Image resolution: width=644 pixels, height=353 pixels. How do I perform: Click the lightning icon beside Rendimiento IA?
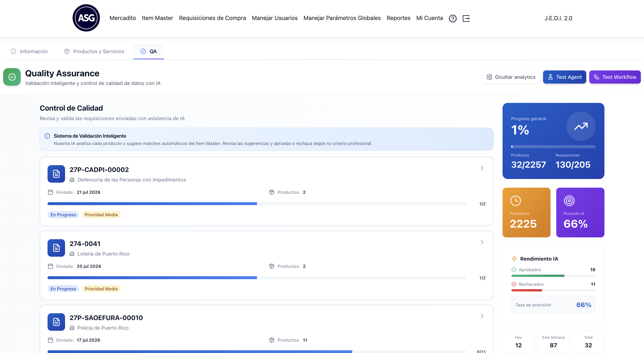(514, 259)
